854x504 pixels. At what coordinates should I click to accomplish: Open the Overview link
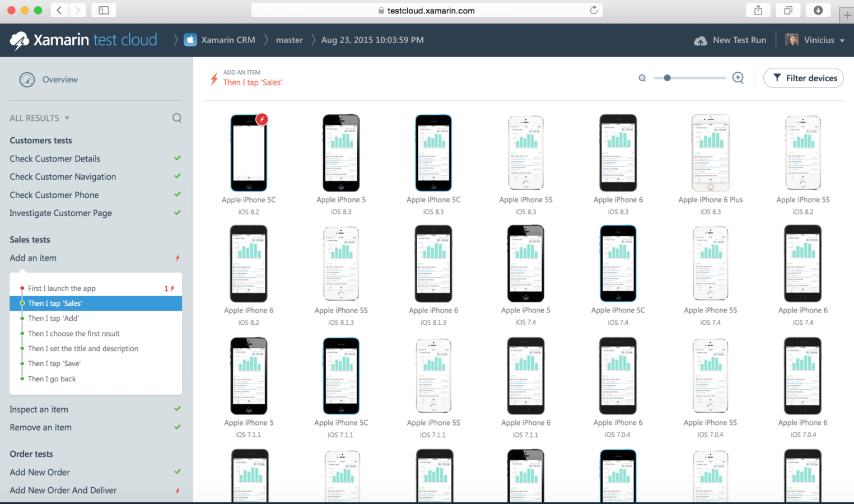pos(60,80)
